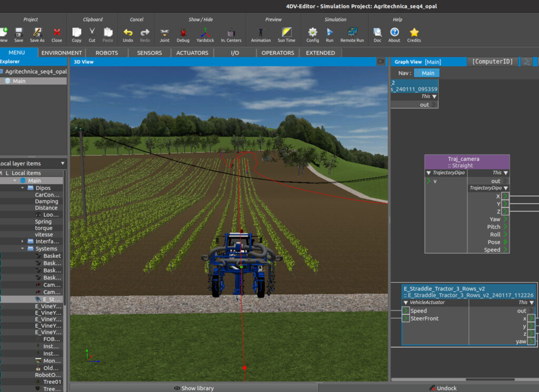Undock the Graph View panel
This screenshot has height=392, width=539.
click(443, 388)
